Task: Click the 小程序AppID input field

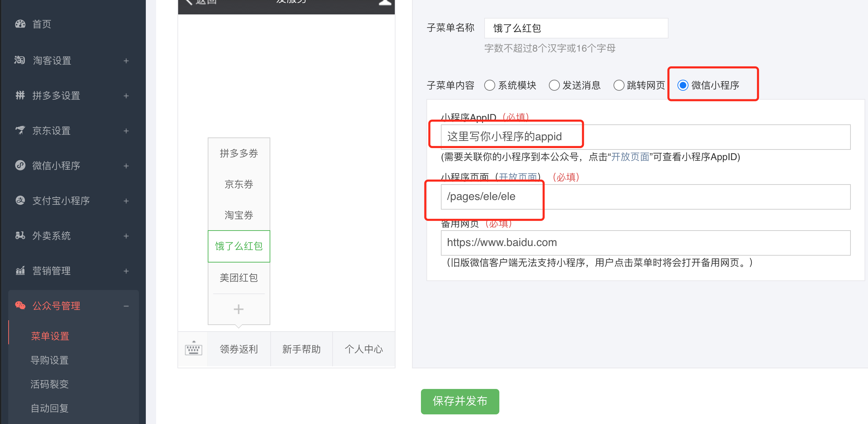Action: click(x=645, y=137)
